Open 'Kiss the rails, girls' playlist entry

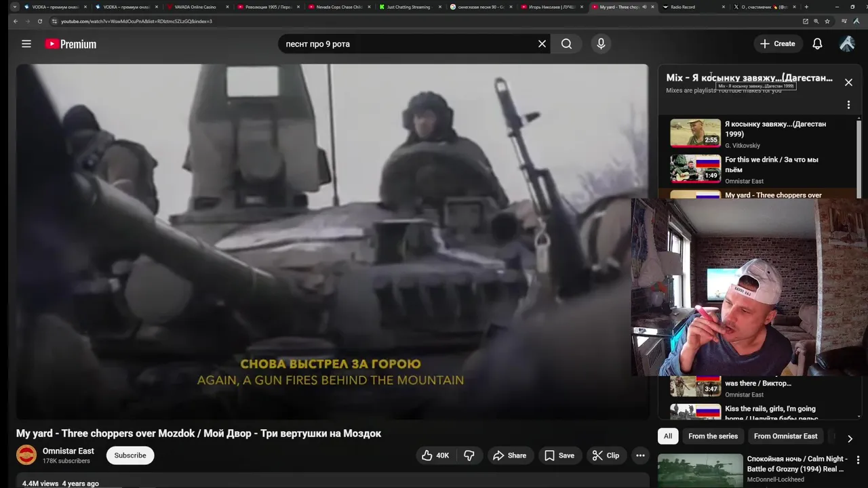756,413
